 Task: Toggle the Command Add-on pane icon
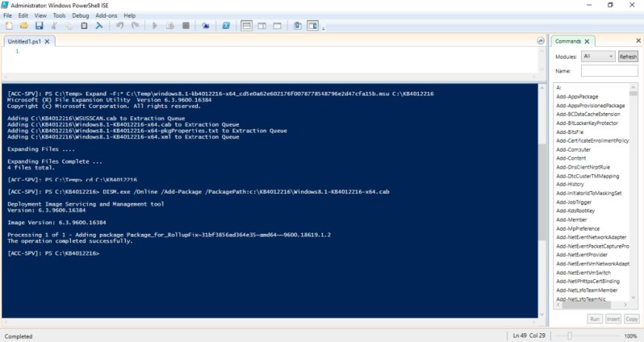pos(313,26)
